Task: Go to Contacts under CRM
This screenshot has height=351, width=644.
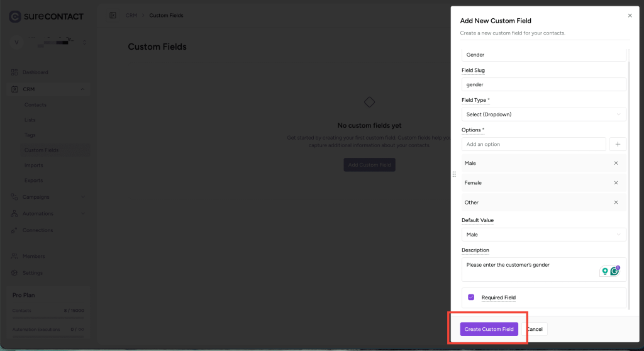Action: (x=35, y=105)
